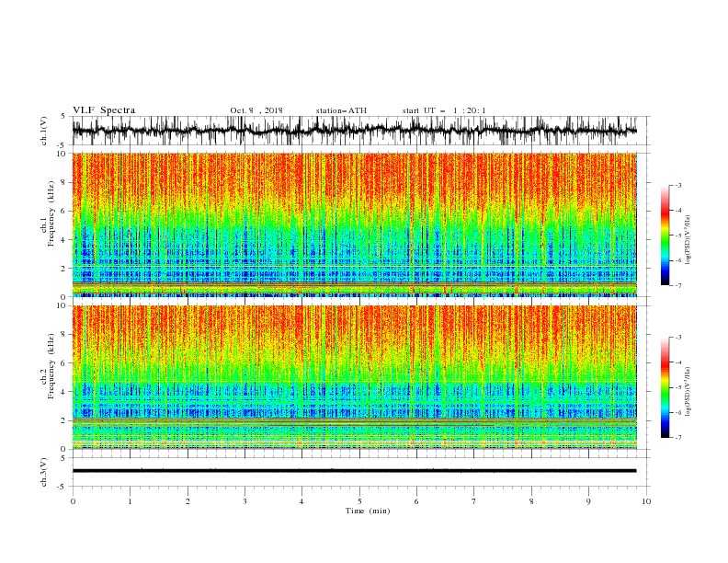Click time axis tick label "1"

point(130,501)
